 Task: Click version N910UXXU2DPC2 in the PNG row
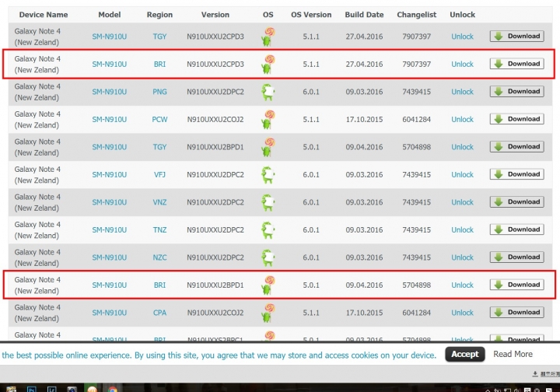coord(215,92)
